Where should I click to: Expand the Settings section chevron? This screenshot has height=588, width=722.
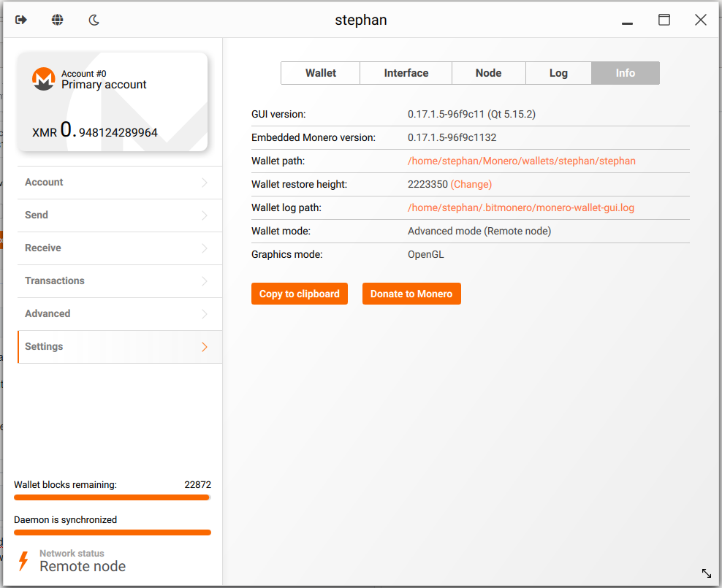[x=205, y=346]
